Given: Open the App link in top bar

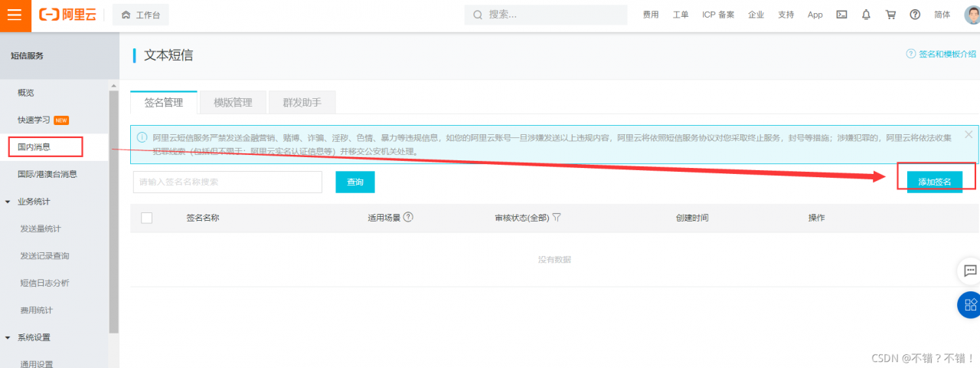Looking at the screenshot, I should pos(815,15).
